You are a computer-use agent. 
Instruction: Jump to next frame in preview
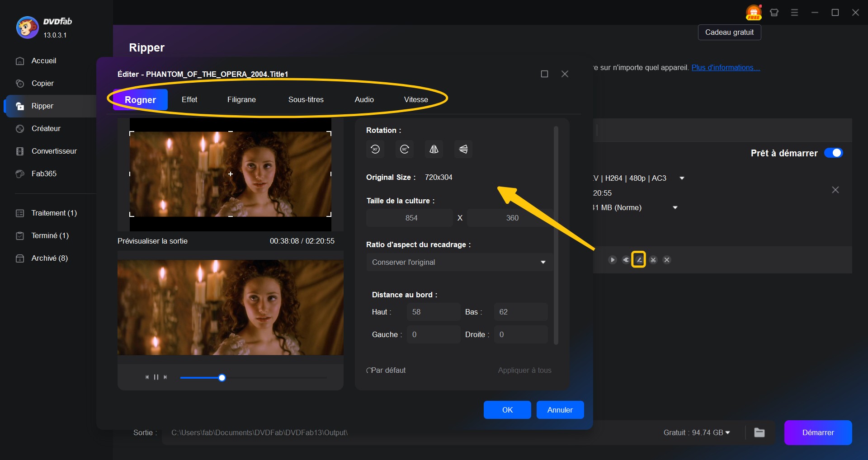(x=165, y=377)
